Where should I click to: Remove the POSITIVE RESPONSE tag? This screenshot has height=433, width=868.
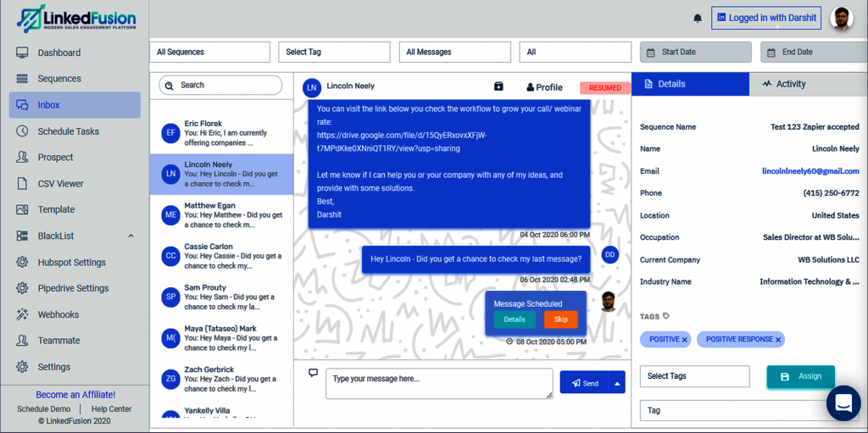[778, 340]
